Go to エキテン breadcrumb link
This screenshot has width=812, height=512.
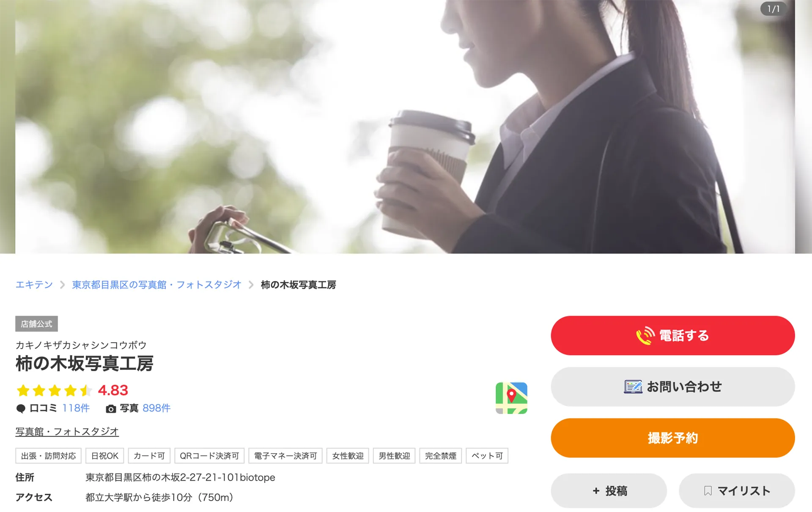coord(34,285)
